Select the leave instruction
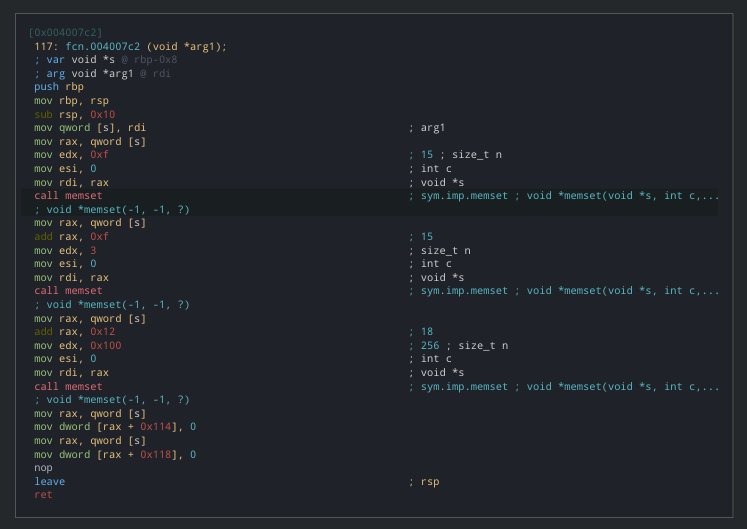The width and height of the screenshot is (747, 529). [49, 481]
